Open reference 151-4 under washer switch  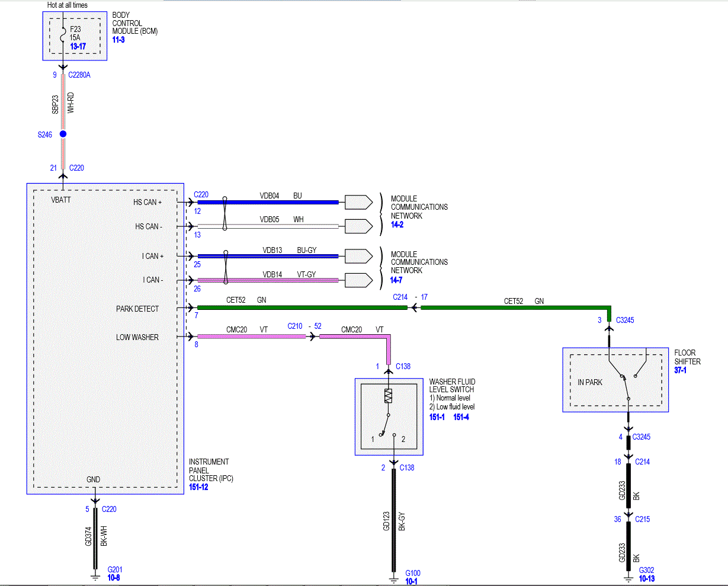click(461, 417)
